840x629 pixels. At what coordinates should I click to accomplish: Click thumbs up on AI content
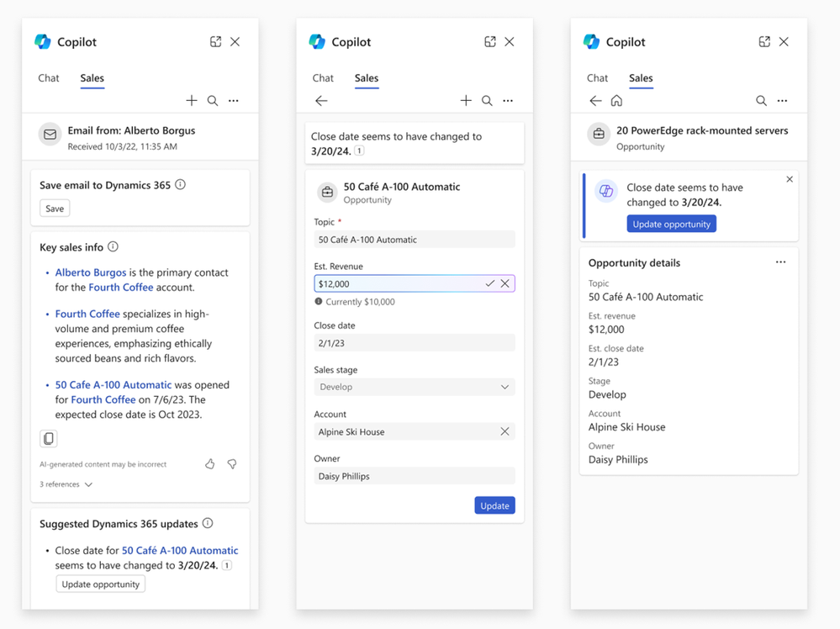coord(210,464)
